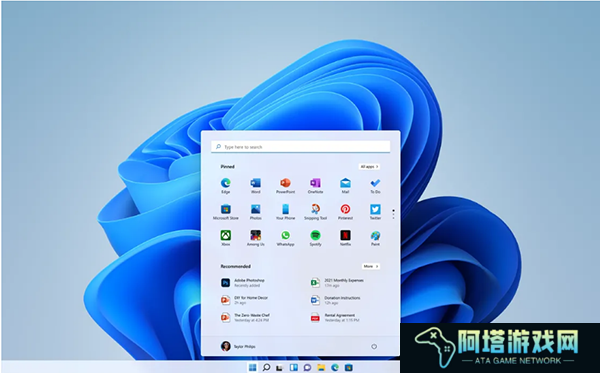Launch the Photos app
600x373 pixels.
256,212
